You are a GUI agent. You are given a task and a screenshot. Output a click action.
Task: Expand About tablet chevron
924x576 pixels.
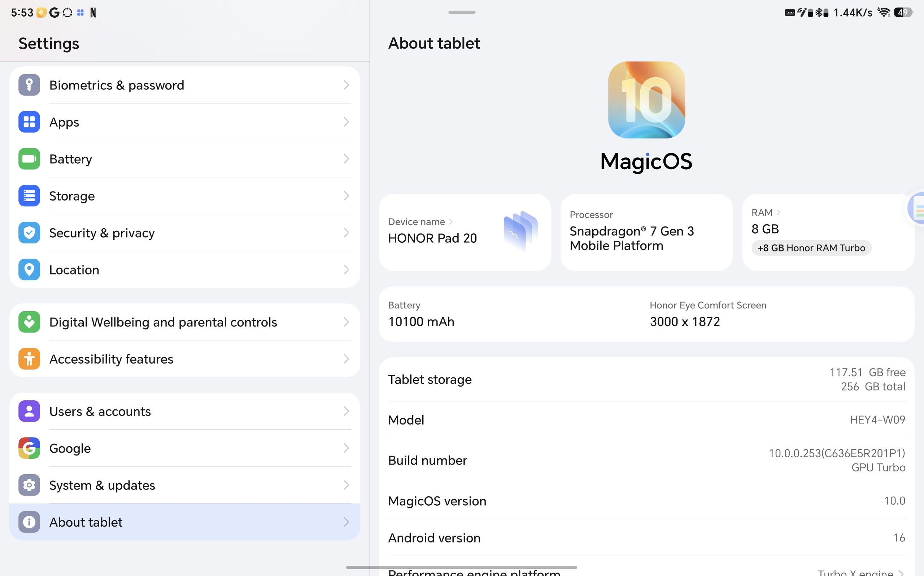click(346, 522)
